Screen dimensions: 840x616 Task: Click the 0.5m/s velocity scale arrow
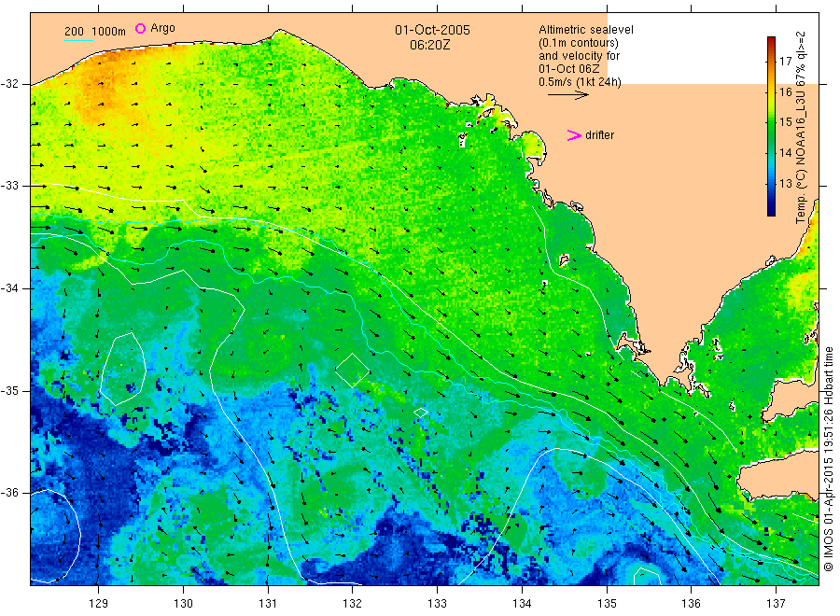tap(568, 95)
